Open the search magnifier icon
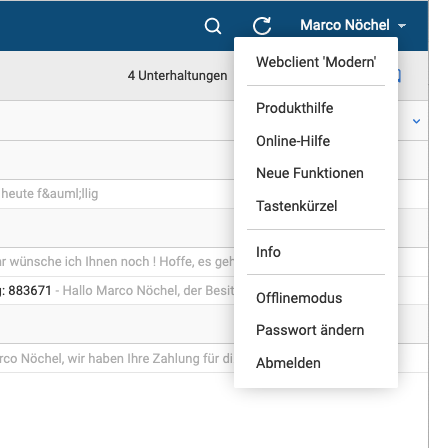The height and width of the screenshot is (448, 429). [213, 26]
